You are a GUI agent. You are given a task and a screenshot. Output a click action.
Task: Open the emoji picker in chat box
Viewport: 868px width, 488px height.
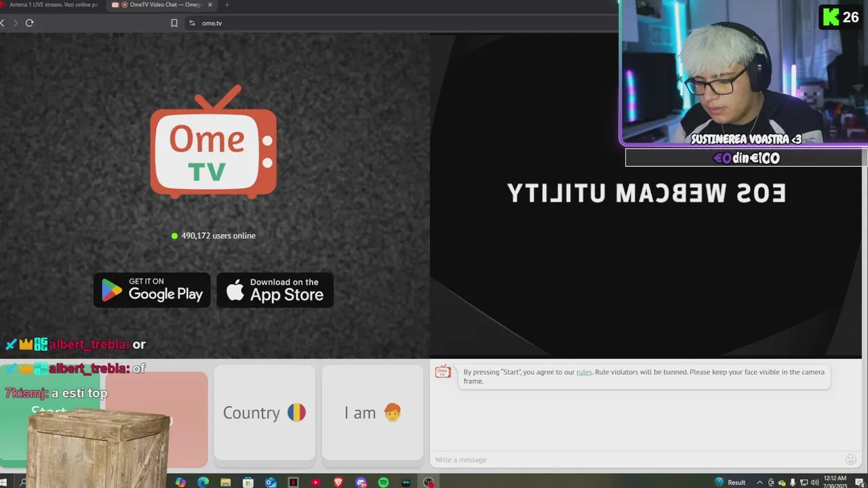(851, 460)
